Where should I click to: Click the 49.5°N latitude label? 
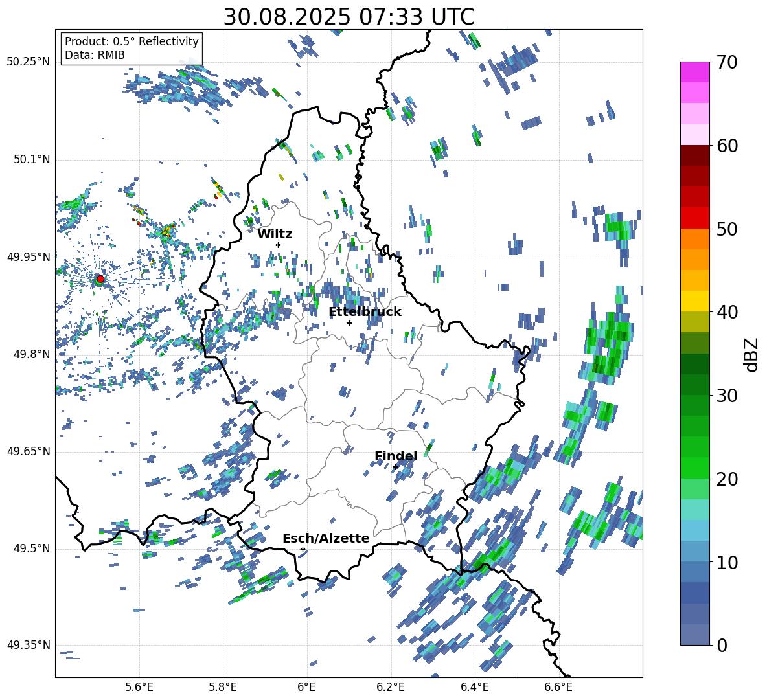click(x=31, y=548)
